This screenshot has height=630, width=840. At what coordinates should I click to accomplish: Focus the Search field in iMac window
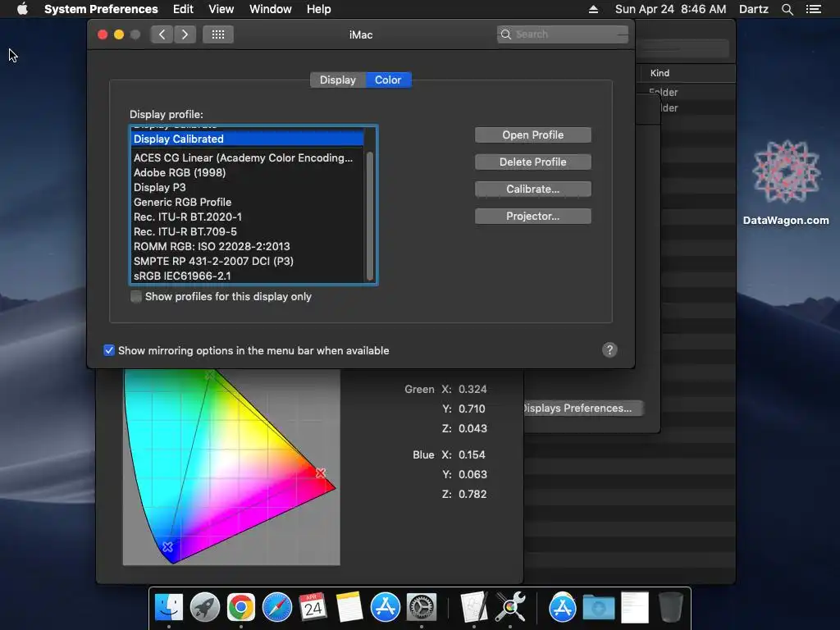coord(562,34)
